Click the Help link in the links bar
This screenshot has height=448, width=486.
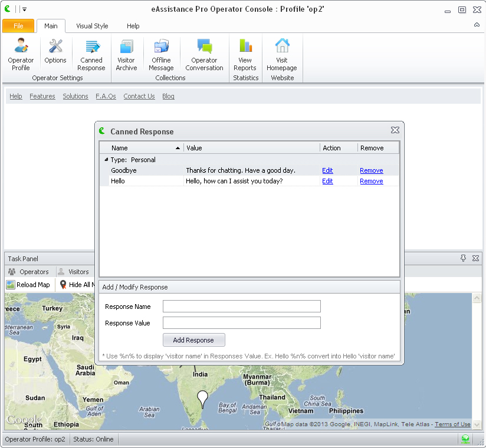pos(16,96)
